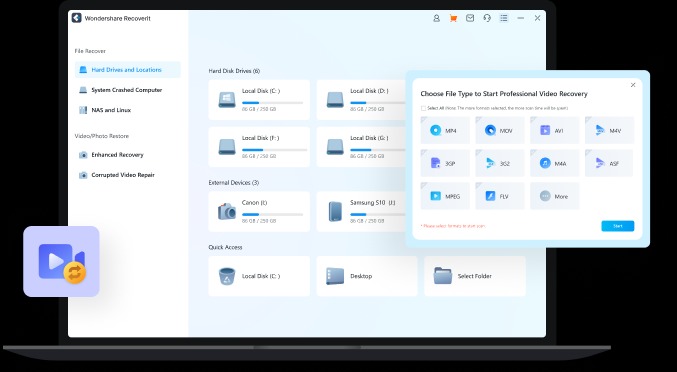The image size is (677, 372).
Task: Tick the MOV file type tile
Action: 500,130
